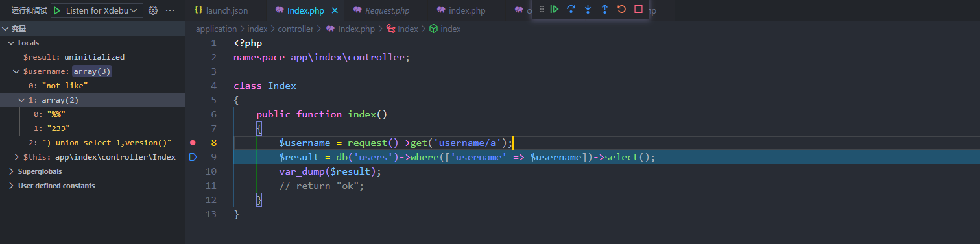Step out in the debug toolbar
The height and width of the screenshot is (244, 980).
(604, 9)
